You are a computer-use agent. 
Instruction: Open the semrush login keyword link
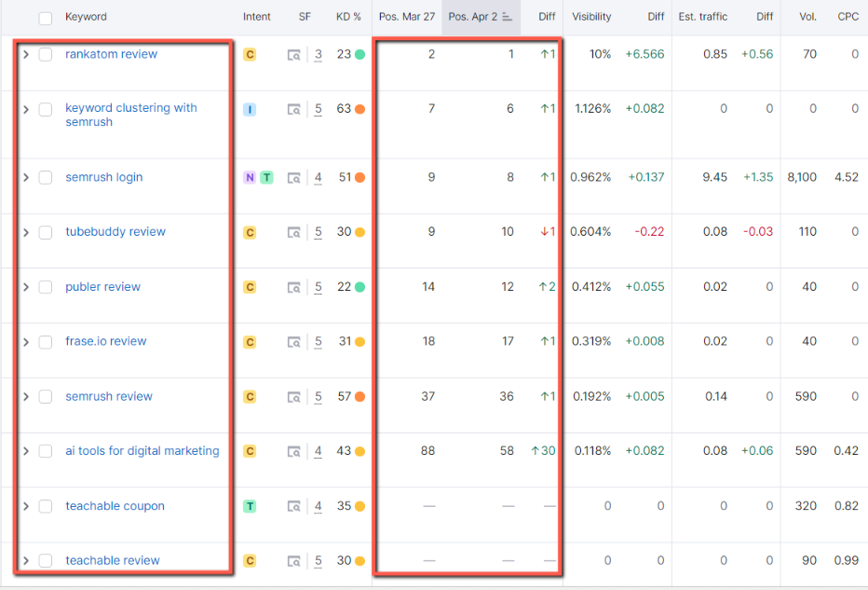point(104,177)
